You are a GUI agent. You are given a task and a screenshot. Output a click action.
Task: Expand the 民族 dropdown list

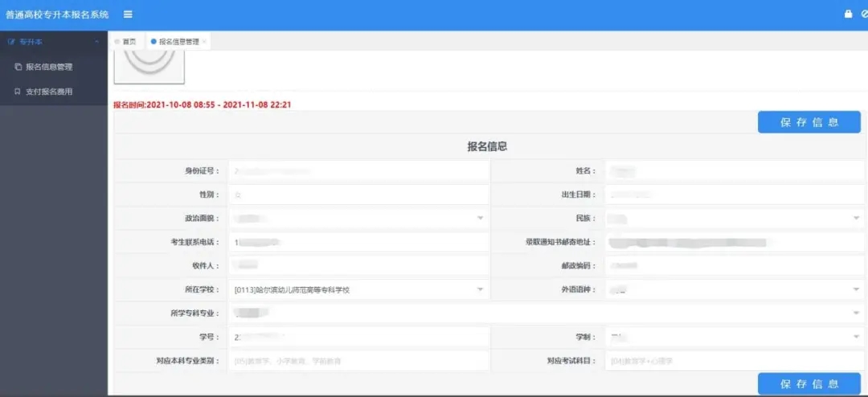point(857,218)
